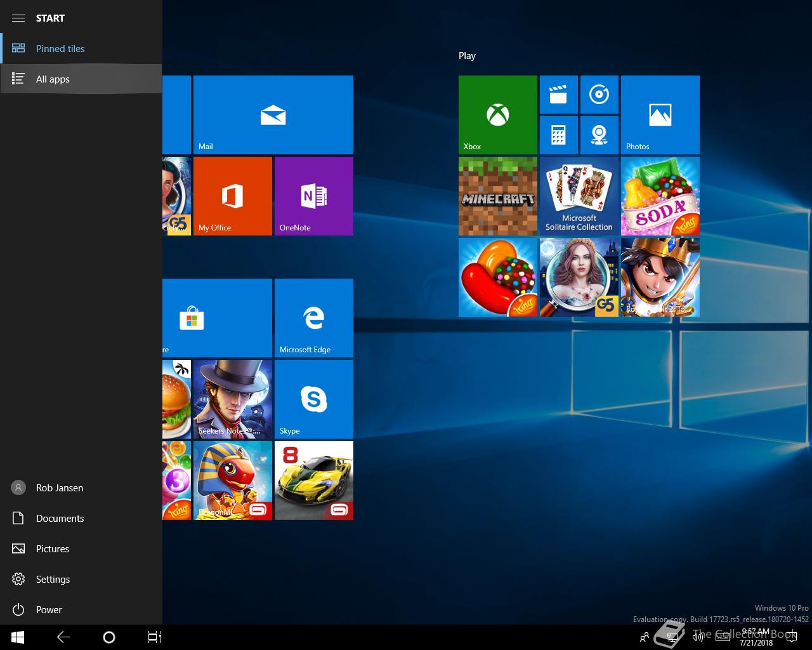
Task: Open Settings from Start sidebar
Action: coord(81,579)
